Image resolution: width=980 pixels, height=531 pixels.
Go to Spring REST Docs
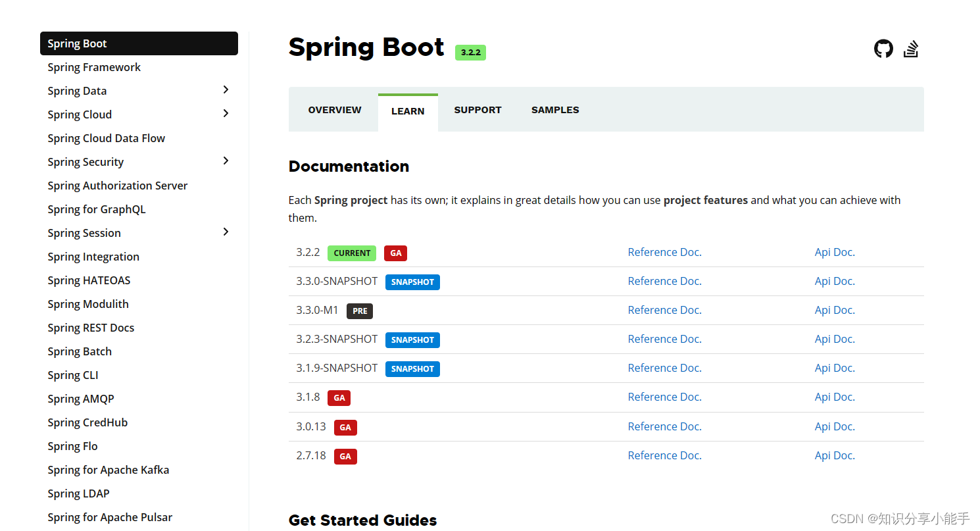(91, 328)
